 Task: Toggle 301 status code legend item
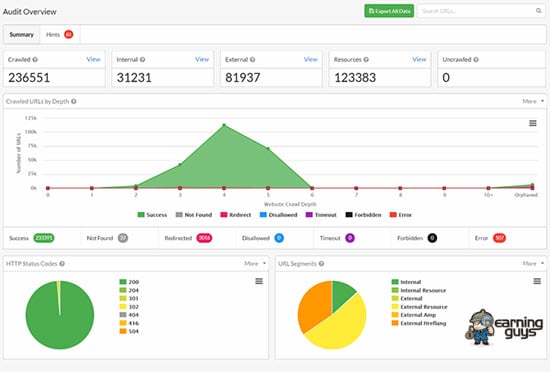tap(129, 298)
